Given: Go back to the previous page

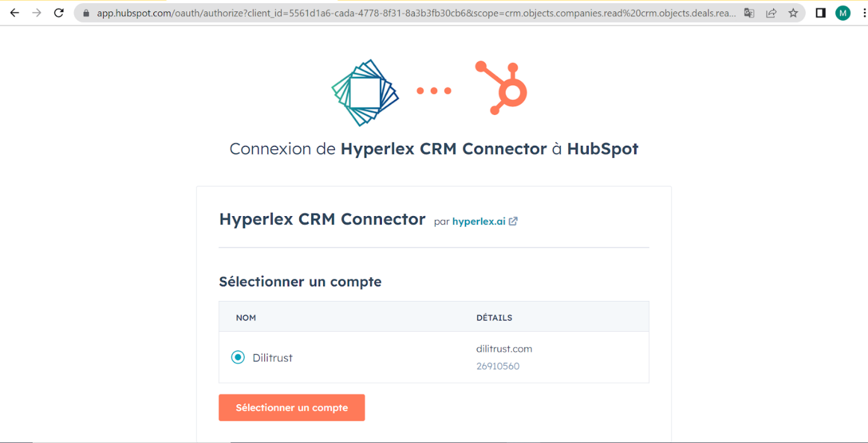Looking at the screenshot, I should click(15, 13).
